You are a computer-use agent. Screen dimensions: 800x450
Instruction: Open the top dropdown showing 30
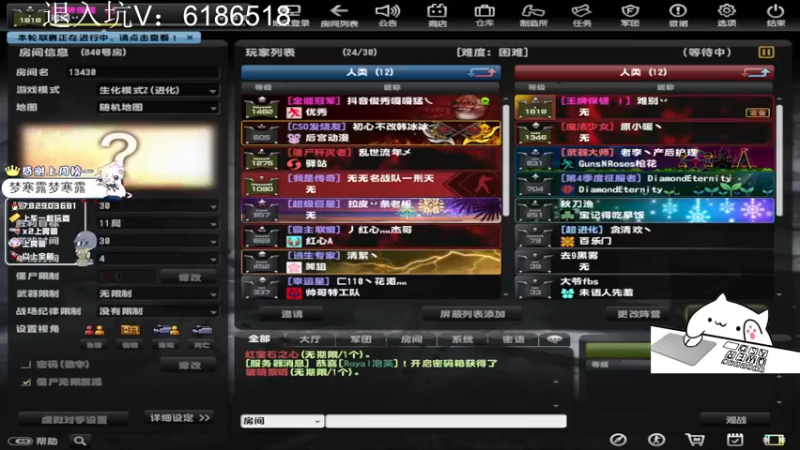click(x=158, y=206)
